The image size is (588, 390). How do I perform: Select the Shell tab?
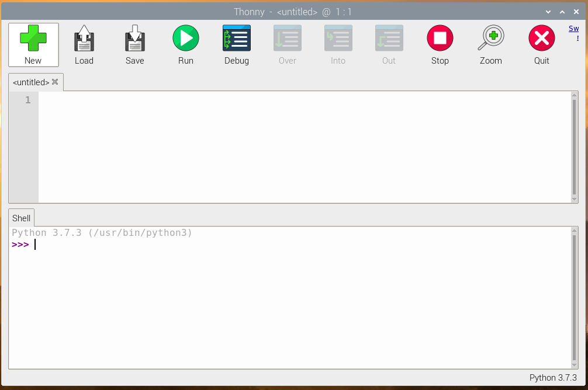(x=22, y=218)
